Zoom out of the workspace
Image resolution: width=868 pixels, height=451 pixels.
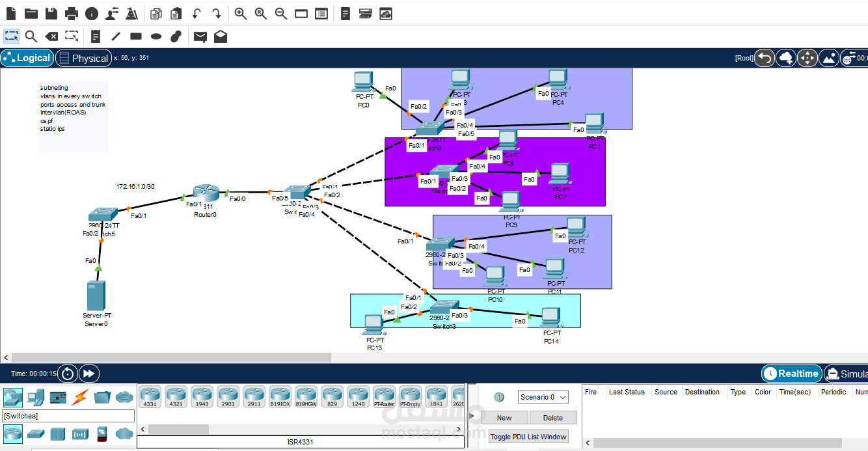(x=281, y=13)
